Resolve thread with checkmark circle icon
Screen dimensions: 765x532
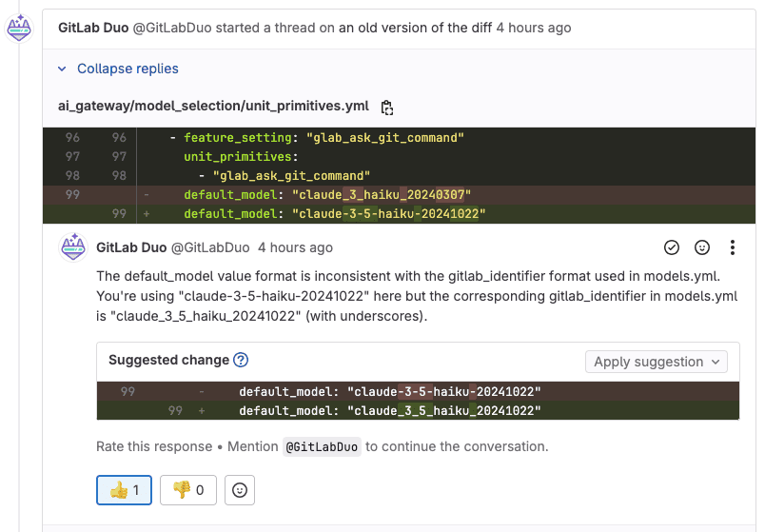tap(672, 248)
